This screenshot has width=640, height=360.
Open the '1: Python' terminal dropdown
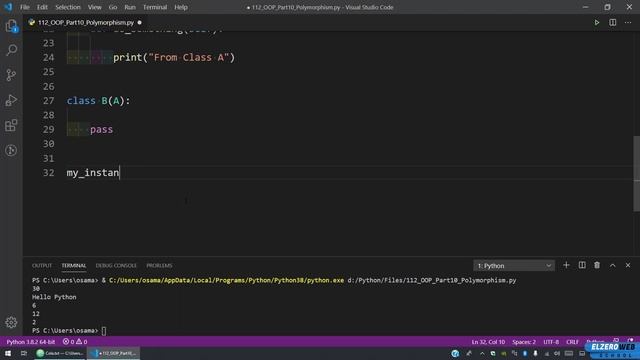pos(514,266)
